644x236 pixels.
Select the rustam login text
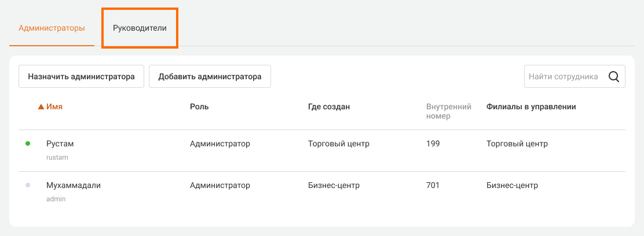coord(57,157)
